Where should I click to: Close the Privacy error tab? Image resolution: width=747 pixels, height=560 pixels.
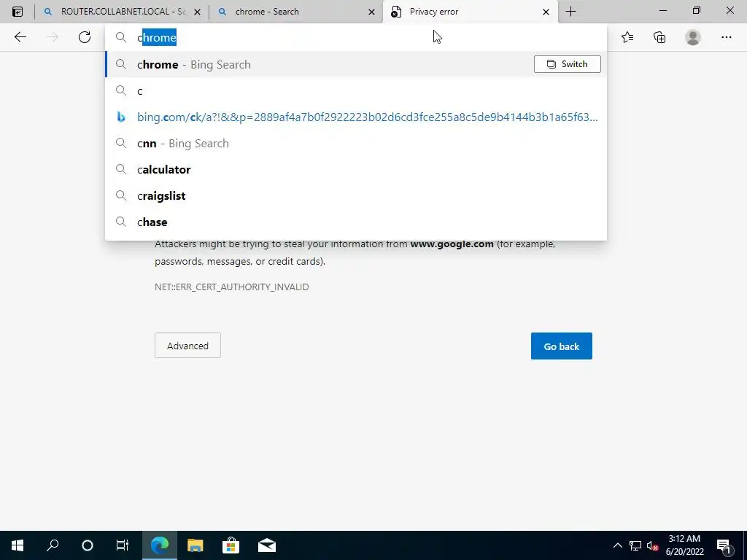[546, 12]
